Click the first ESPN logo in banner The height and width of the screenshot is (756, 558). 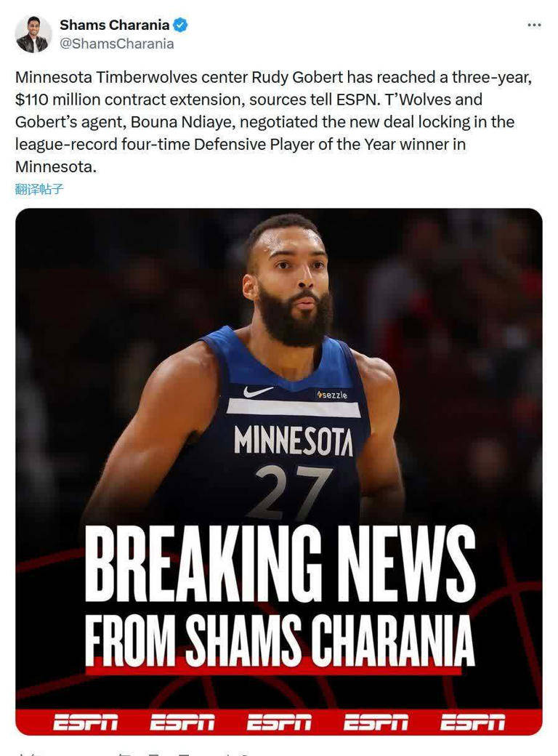tap(85, 723)
